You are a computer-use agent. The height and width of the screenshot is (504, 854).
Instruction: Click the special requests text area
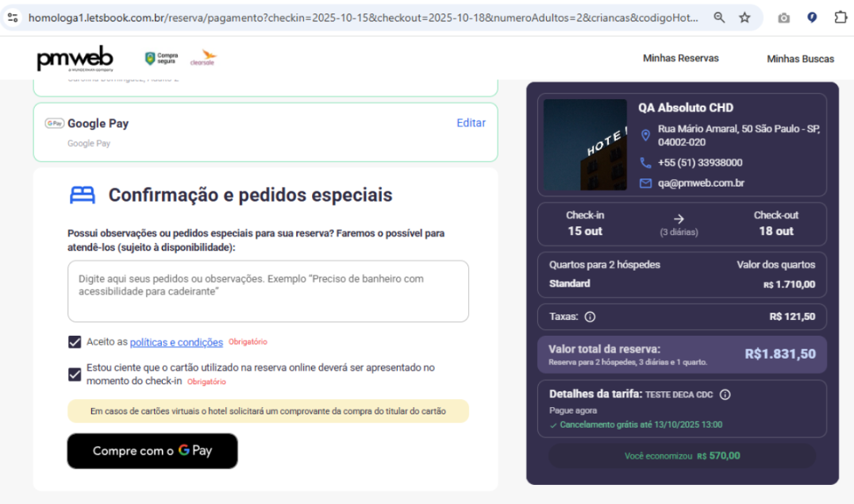click(268, 291)
